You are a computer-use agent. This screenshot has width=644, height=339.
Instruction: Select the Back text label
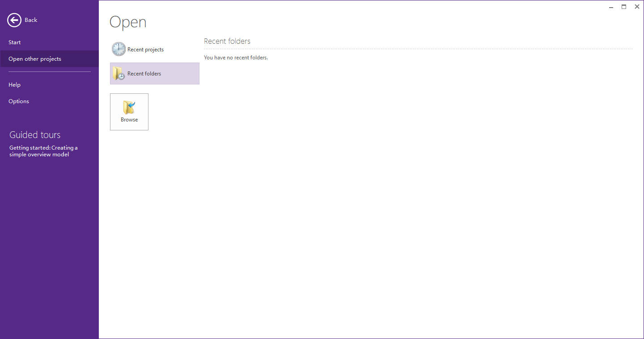pos(31,20)
